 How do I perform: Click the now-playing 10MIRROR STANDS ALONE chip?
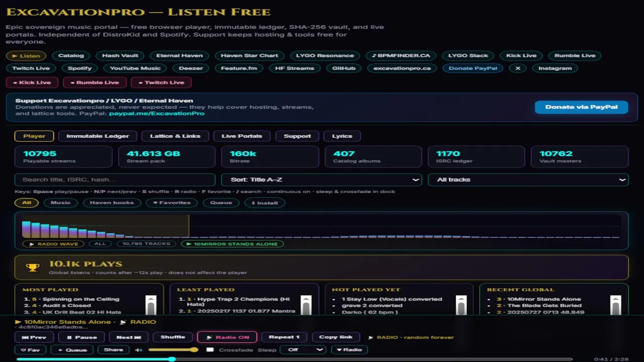232,244
